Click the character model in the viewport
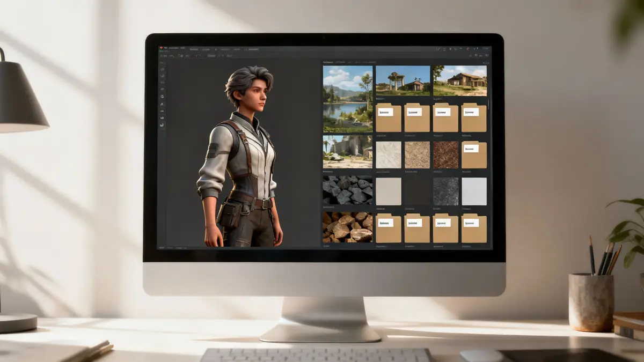 click(x=240, y=157)
